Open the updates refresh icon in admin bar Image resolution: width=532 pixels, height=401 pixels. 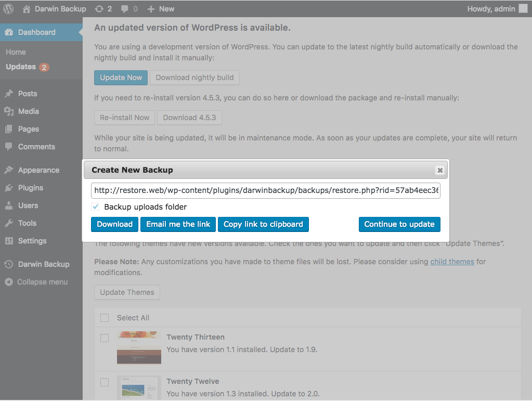pos(99,9)
